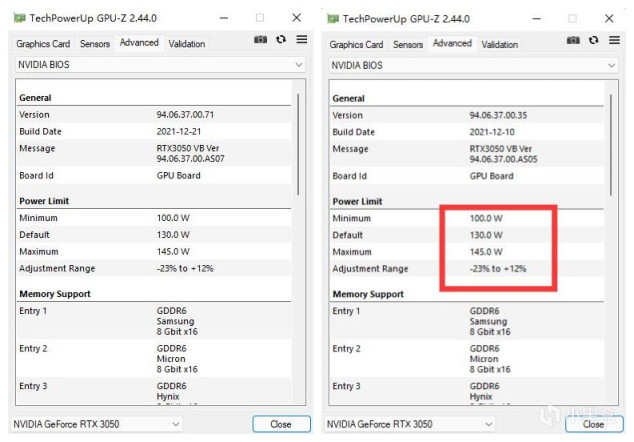Open hamburger menu in left GPU-Z window
The width and height of the screenshot is (634, 442).
(302, 39)
